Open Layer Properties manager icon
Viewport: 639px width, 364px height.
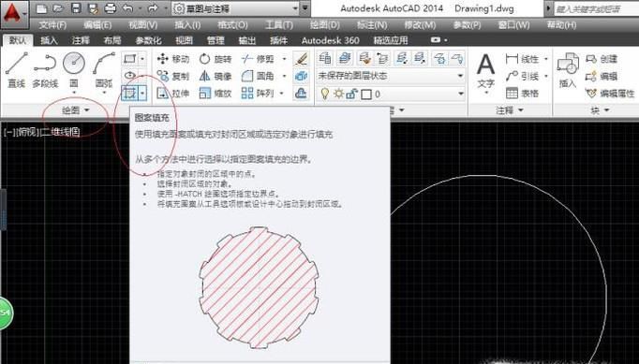[x=325, y=58]
